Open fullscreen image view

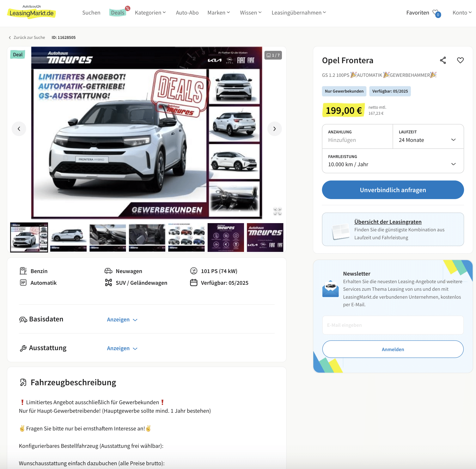[277, 211]
